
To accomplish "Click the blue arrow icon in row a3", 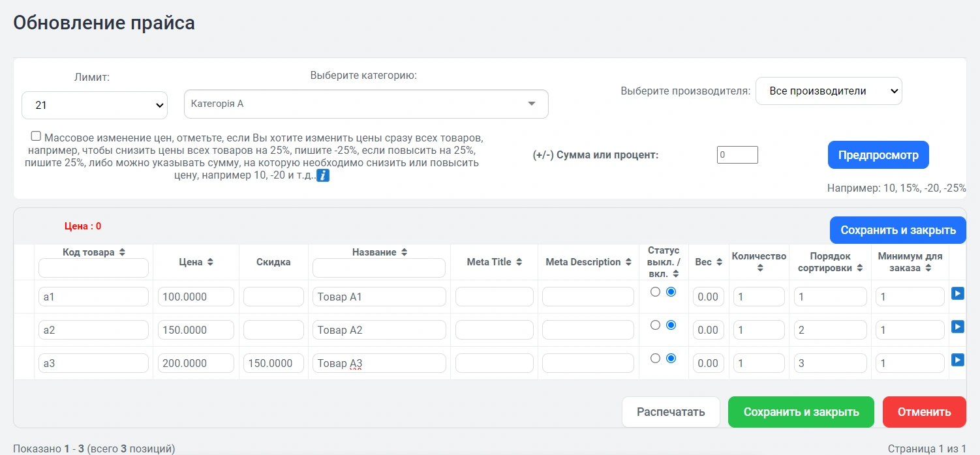I will pos(957,360).
